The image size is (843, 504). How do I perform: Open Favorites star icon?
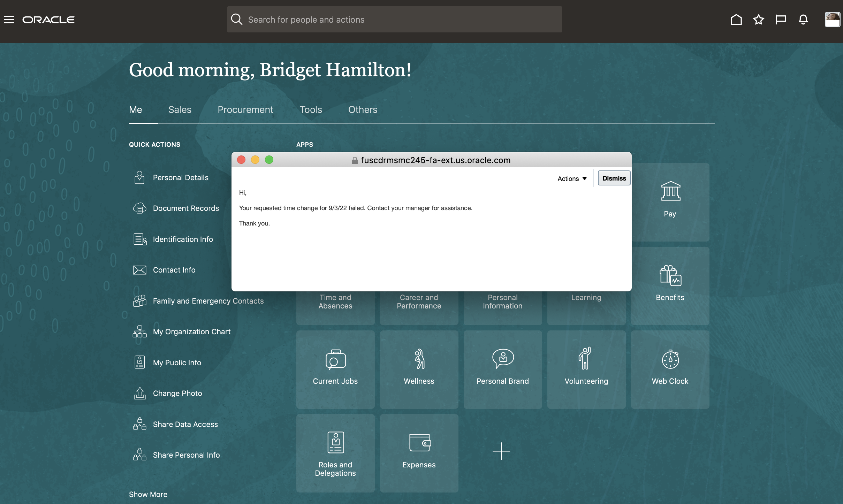pos(758,20)
